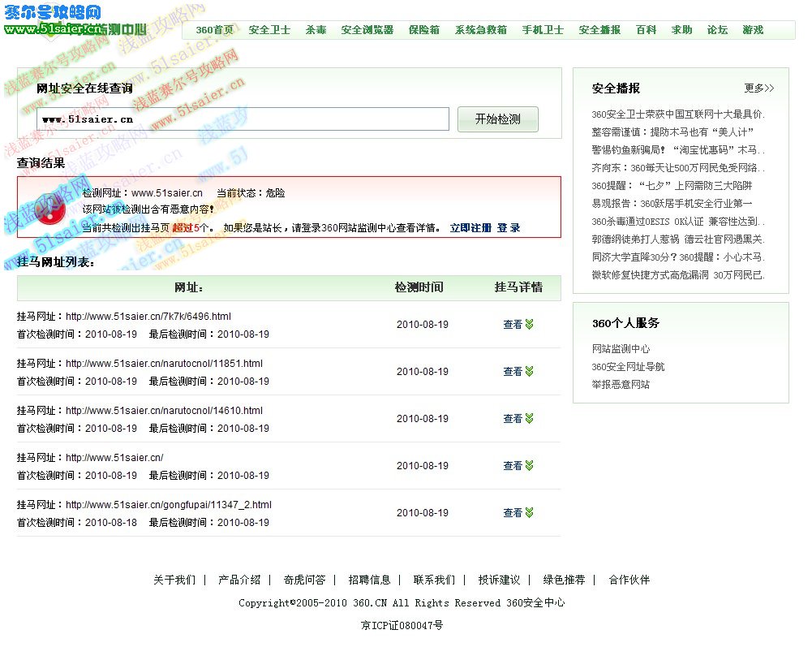Open 关于我们 in the footer
This screenshot has height=647, width=812.
tap(174, 580)
